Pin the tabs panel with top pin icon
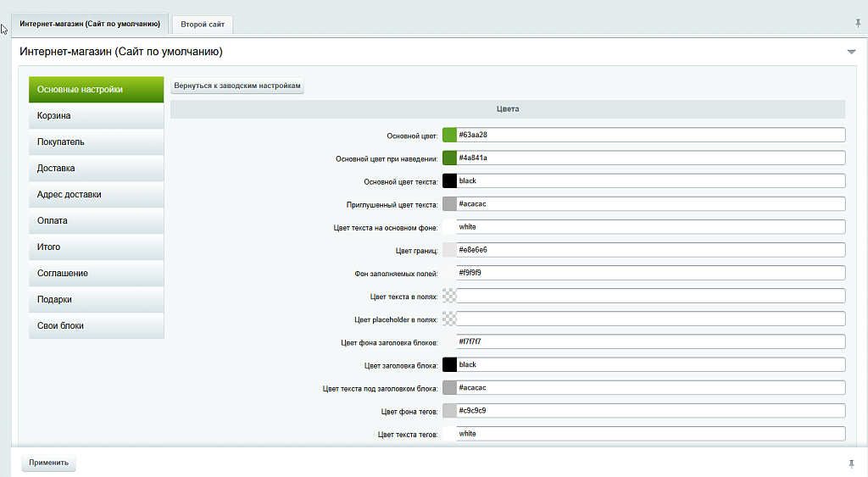Image resolution: width=868 pixels, height=477 pixels. [x=858, y=23]
